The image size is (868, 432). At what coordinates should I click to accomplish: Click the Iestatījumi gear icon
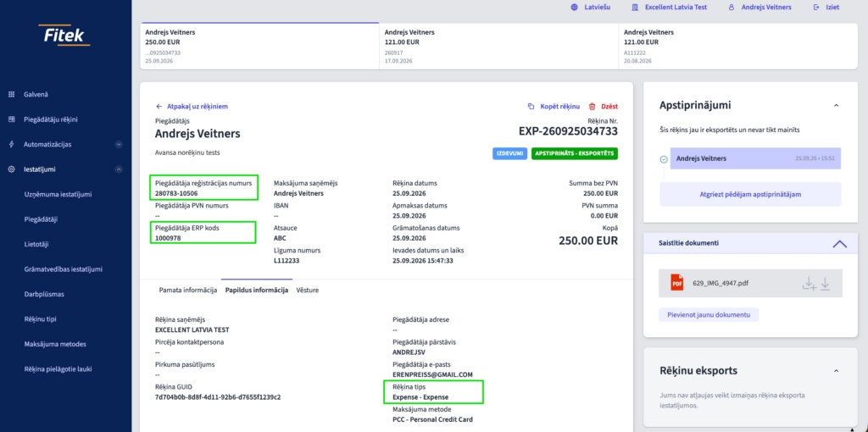tap(11, 169)
